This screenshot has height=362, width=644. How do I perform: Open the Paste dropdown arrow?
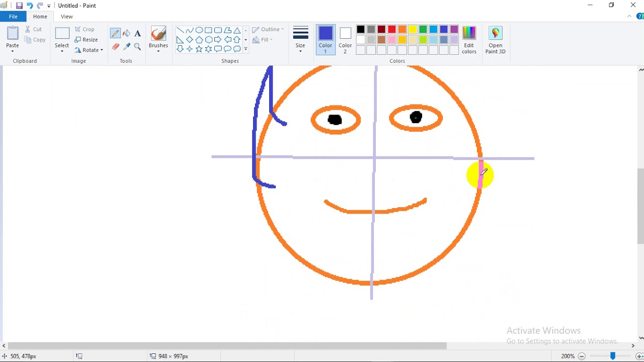point(13,51)
